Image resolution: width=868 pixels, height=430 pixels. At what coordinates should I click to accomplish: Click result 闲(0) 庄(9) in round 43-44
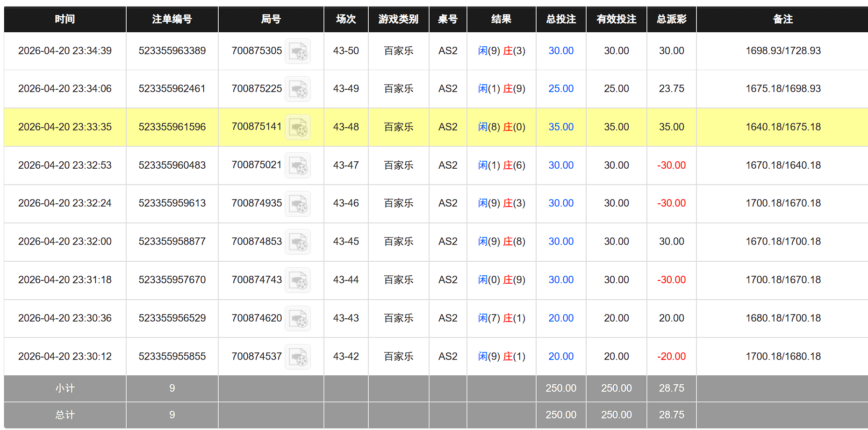(x=502, y=279)
